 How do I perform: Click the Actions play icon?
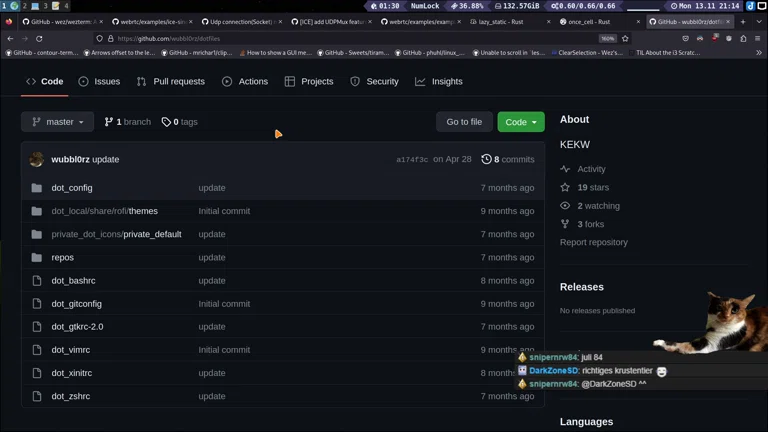click(227, 81)
